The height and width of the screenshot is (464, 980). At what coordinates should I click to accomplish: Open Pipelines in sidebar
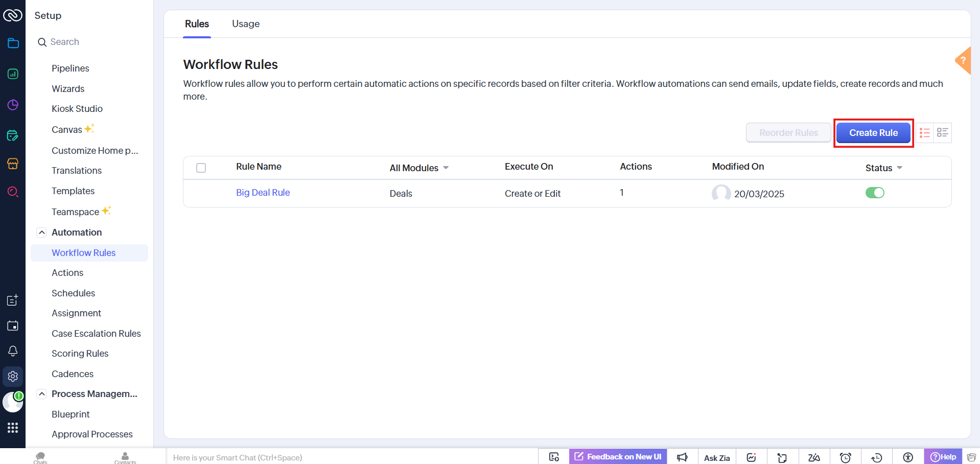point(70,68)
